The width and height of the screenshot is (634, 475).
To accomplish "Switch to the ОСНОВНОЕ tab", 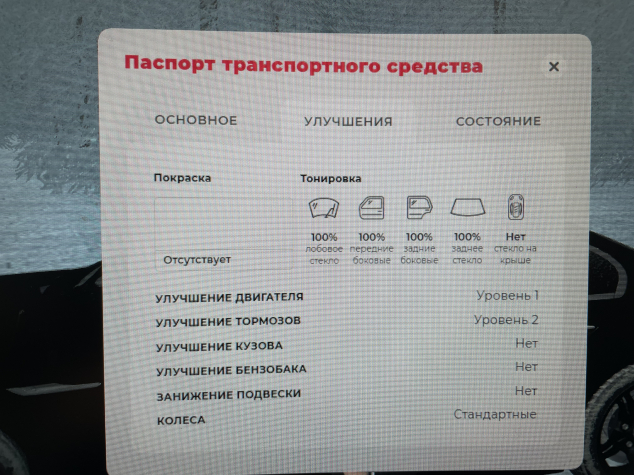I will click(196, 120).
